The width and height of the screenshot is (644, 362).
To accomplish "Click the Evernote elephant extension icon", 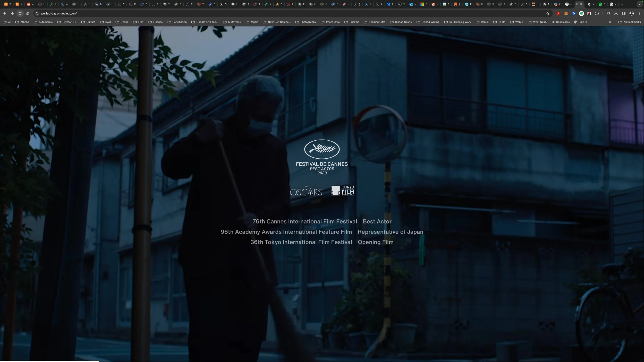I will point(581,13).
